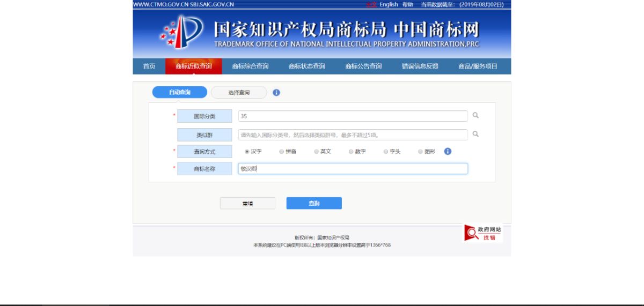Click the WWW.CTMO.GOV.CN address text

[160, 4]
